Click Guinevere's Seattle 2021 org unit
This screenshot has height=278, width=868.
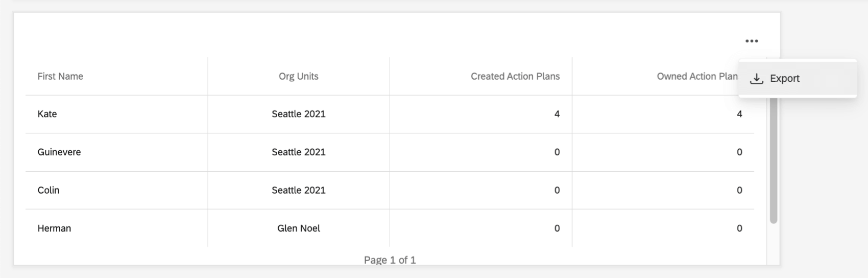pyautogui.click(x=299, y=152)
